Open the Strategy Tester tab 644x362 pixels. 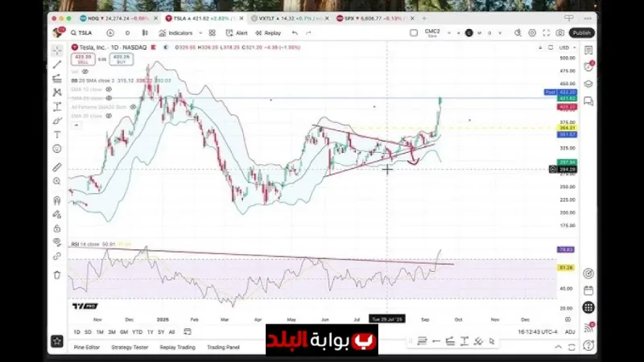pos(130,348)
